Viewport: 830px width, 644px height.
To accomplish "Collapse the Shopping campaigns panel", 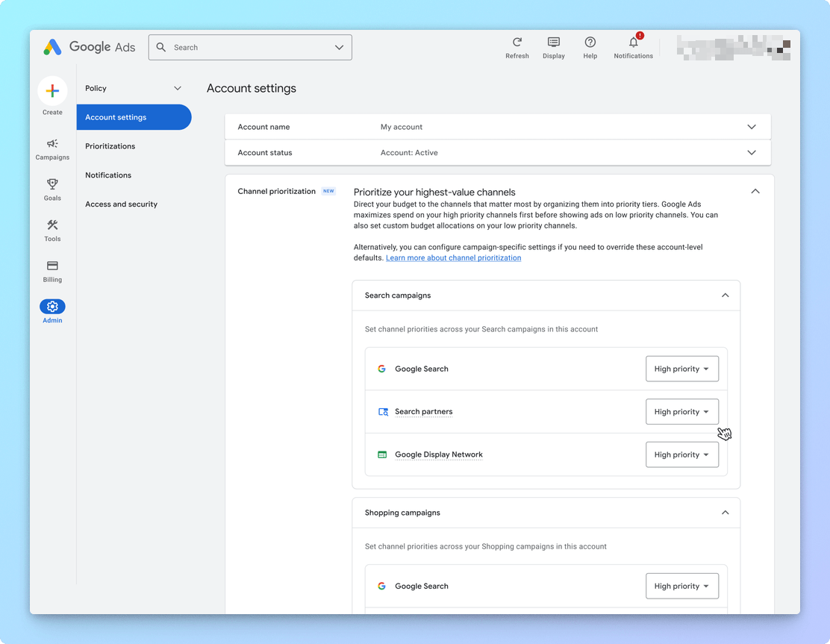I will (x=726, y=513).
